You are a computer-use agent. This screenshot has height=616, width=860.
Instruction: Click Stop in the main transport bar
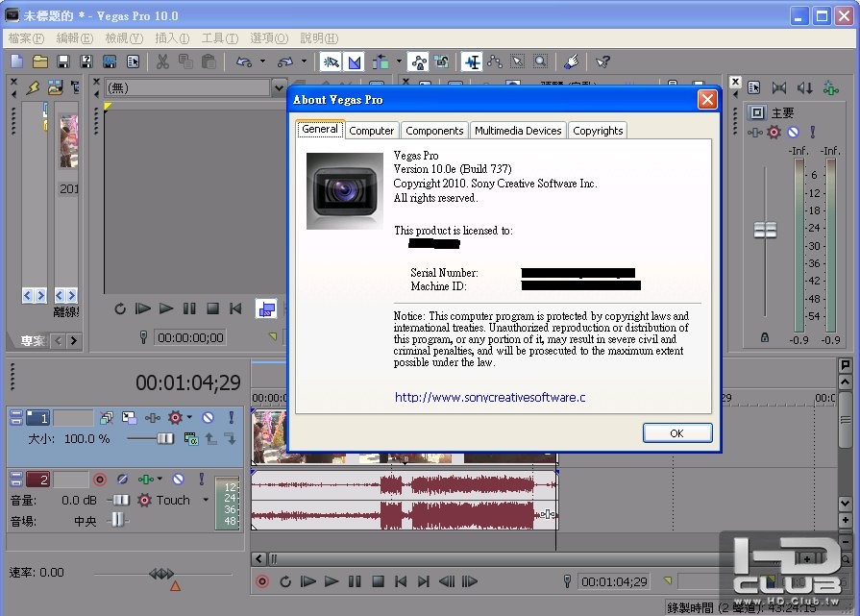(x=378, y=581)
